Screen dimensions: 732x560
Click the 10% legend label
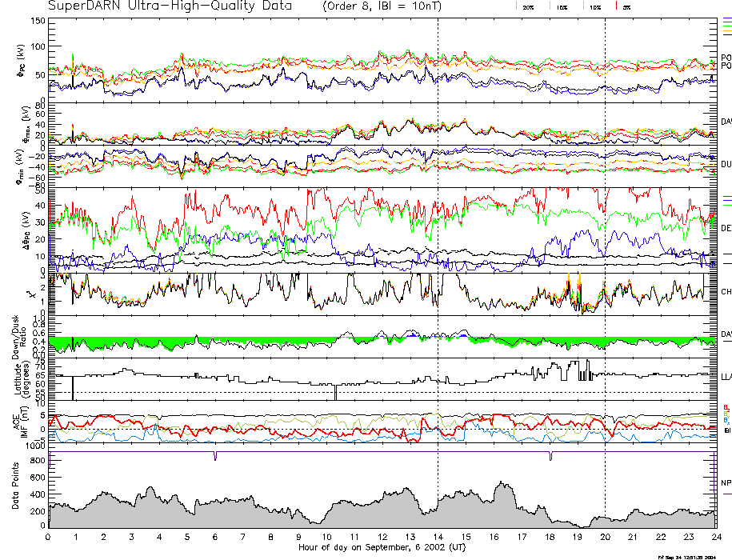(595, 6)
